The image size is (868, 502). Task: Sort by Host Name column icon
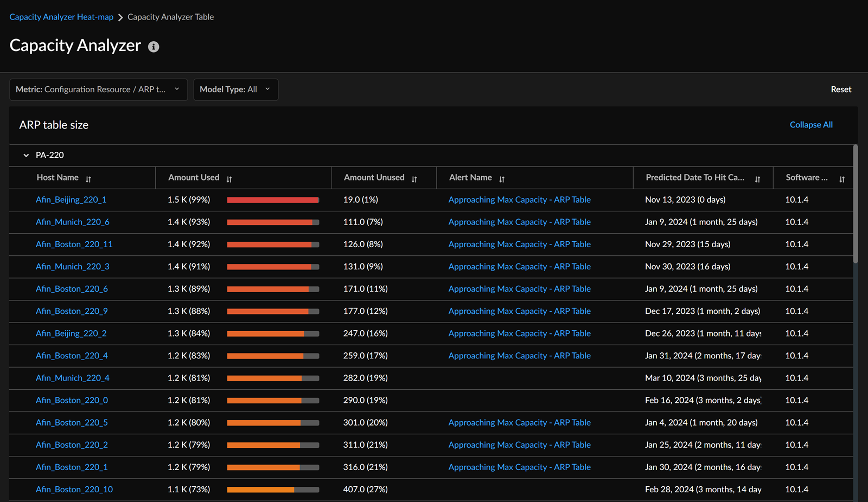(88, 179)
